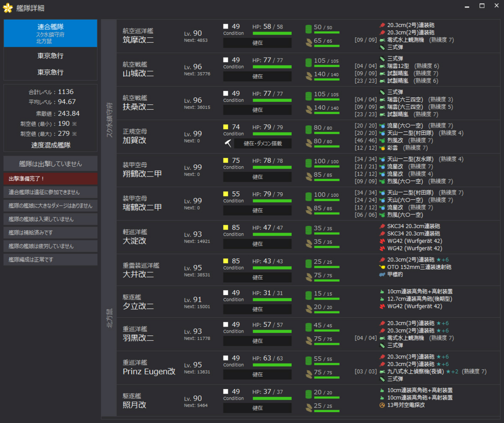Click the 烈風改 fighter icon in 加賀改 row
Image resolution: width=504 pixels, height=423 pixels.
coord(382,141)
